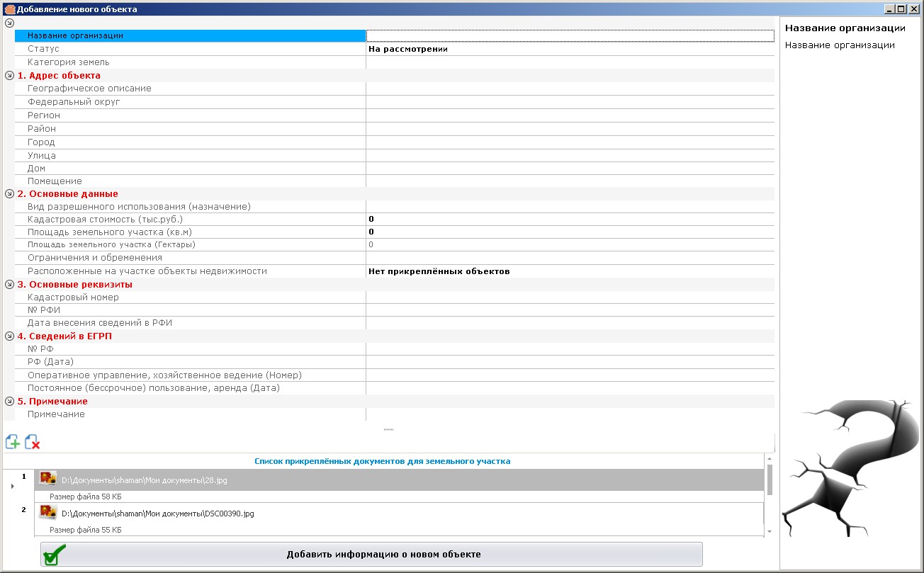Collapse the '3. Основные реквизиты' section

point(9,284)
